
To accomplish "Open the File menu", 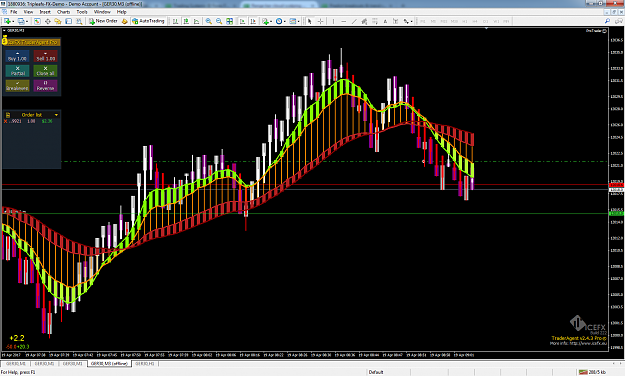I will pyautogui.click(x=14, y=12).
